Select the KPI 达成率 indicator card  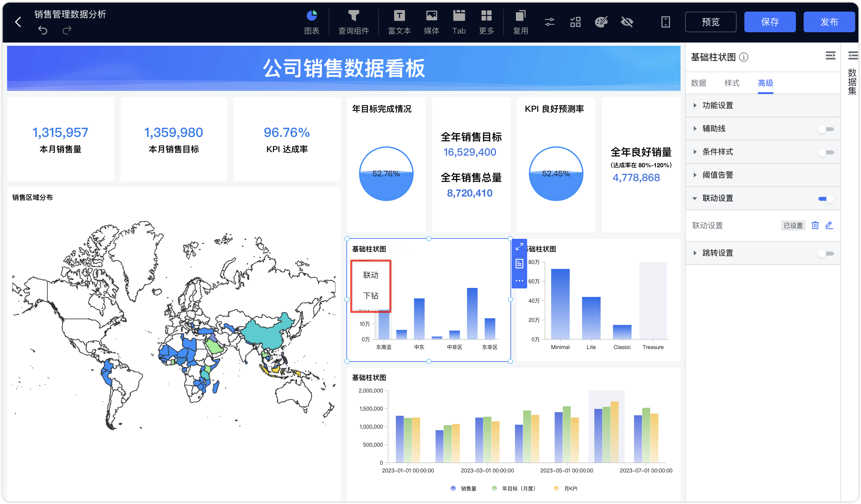click(287, 139)
